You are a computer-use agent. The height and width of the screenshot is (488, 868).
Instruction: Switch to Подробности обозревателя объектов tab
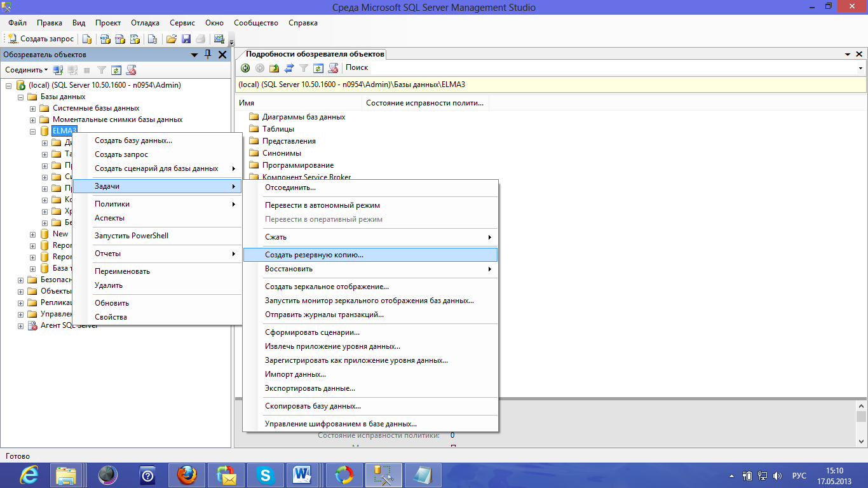(x=315, y=54)
